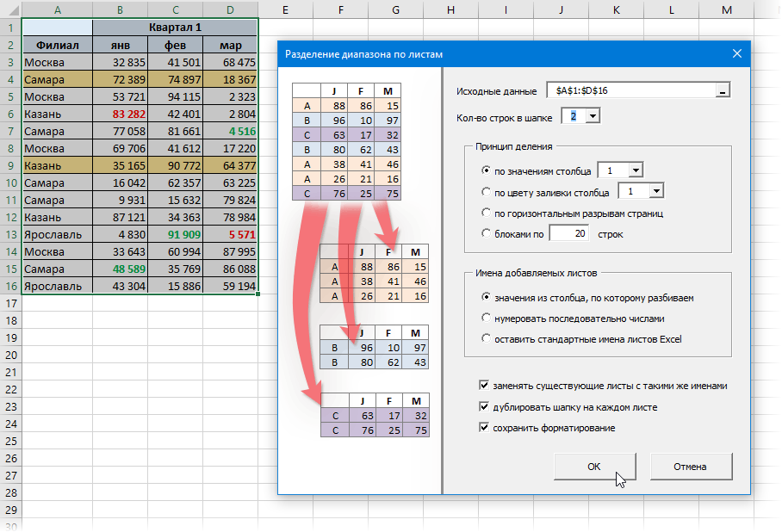Select column C header
Screen dimensions: 782x532
176,10
